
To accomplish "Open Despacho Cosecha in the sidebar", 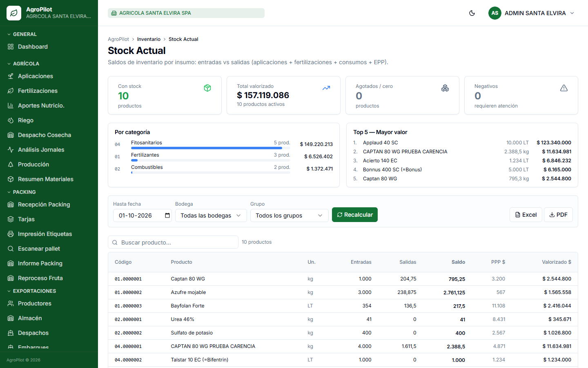I will click(49, 135).
